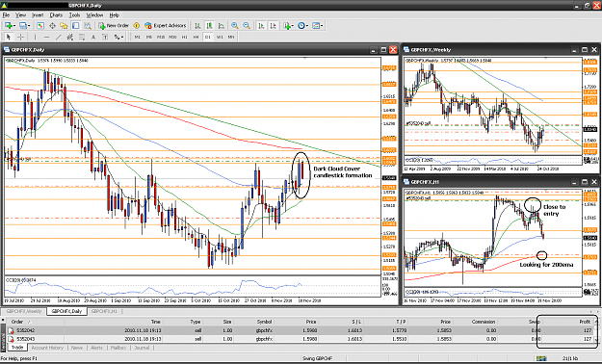Zoom in on the chart
602x364 pixels.
[x=235, y=26]
